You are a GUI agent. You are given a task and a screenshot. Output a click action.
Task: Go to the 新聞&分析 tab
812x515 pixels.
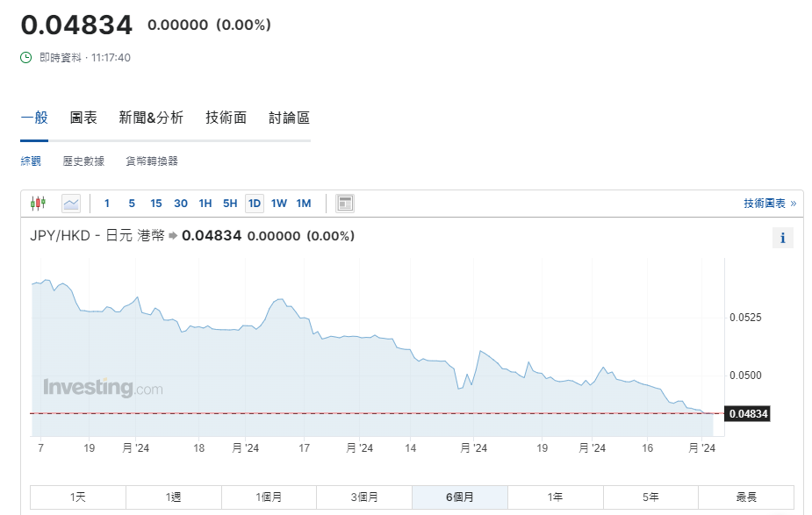click(151, 118)
